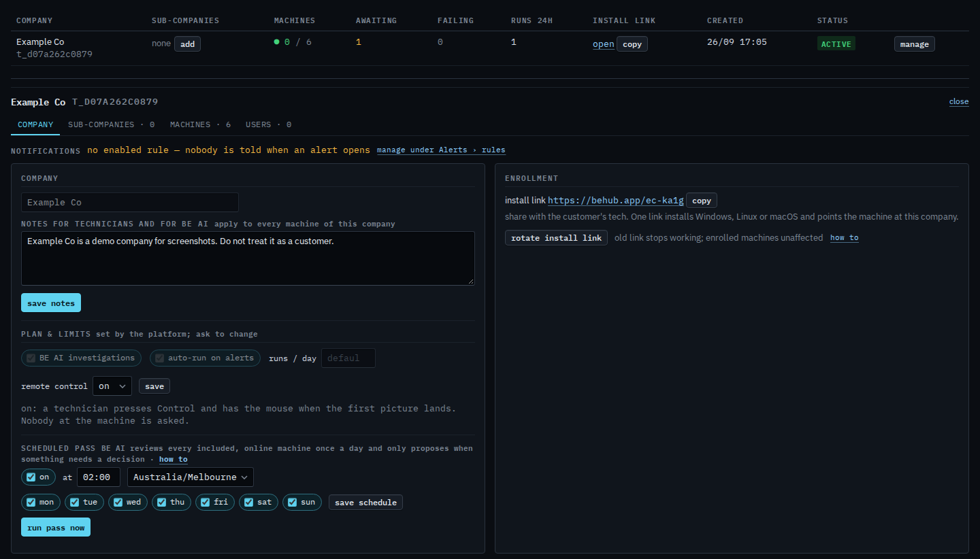This screenshot has width=980, height=559.
Task: Save the technician notes
Action: point(51,303)
